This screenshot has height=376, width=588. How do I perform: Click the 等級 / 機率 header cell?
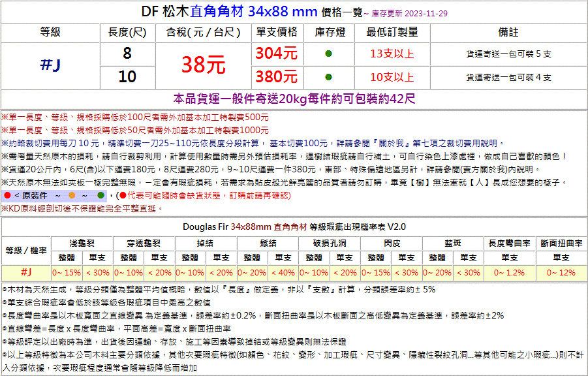pos(26,250)
